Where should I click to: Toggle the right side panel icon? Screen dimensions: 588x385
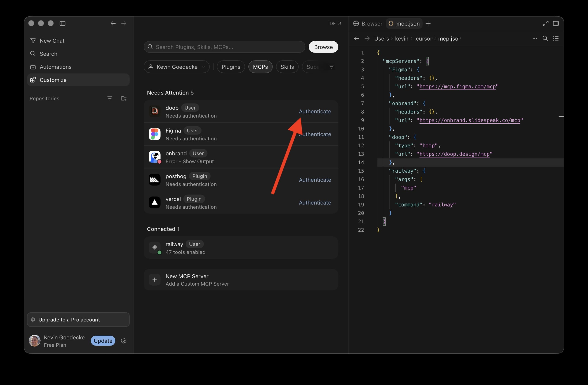556,23
